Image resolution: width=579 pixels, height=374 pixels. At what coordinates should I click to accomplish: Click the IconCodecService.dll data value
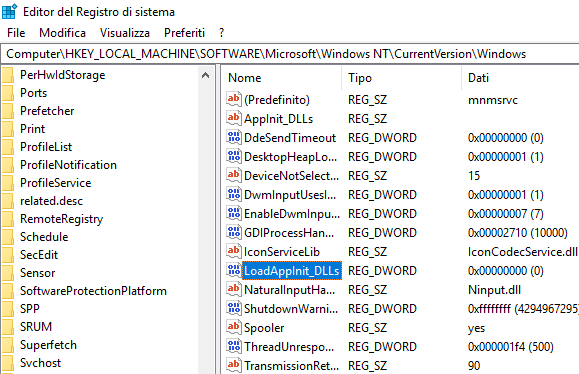click(523, 252)
